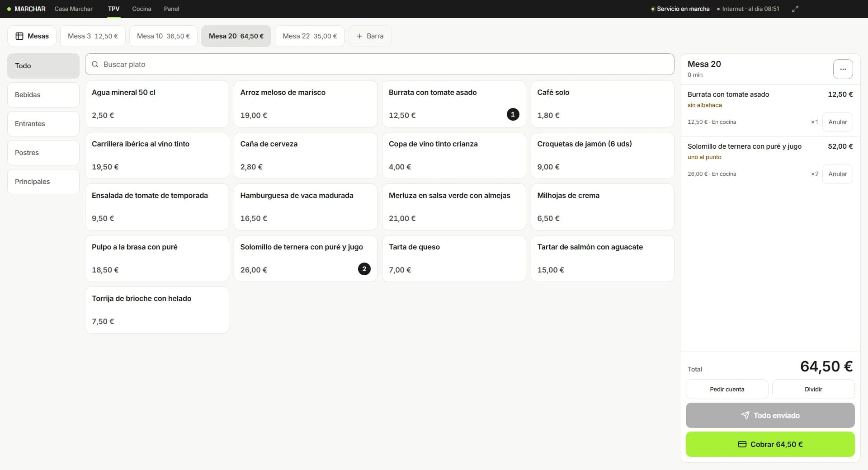Show only Postres category
Screen dimensions: 868x470
[43, 153]
